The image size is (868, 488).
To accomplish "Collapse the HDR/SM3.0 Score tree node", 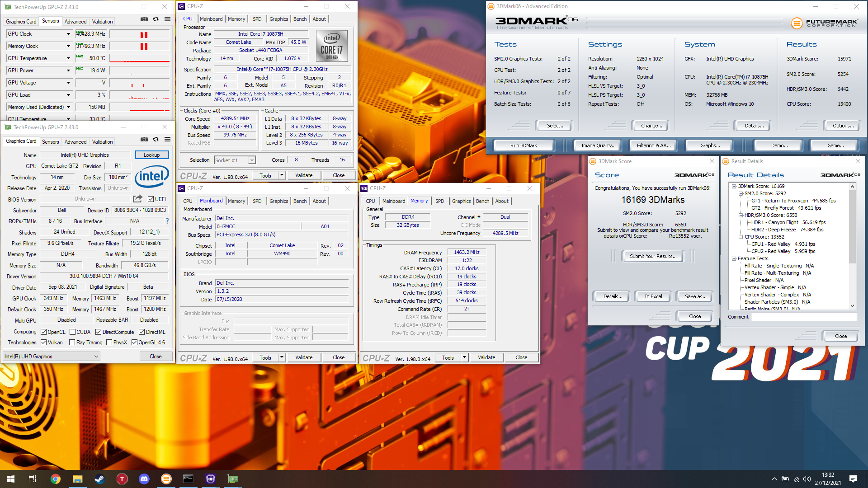I will (x=741, y=215).
